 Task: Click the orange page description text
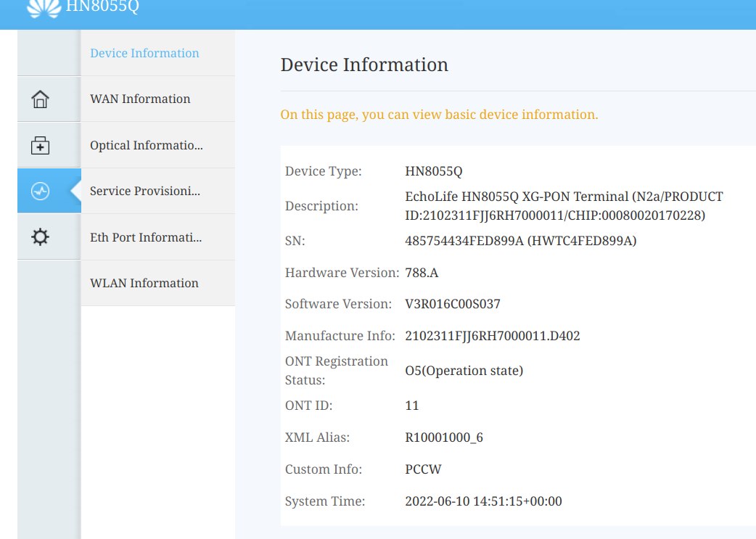(x=439, y=115)
